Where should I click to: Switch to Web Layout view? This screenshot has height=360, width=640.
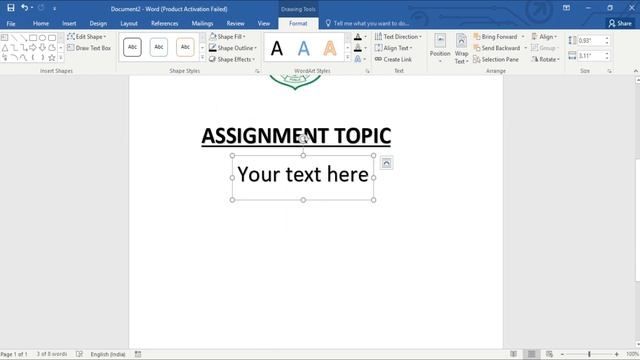coord(549,354)
